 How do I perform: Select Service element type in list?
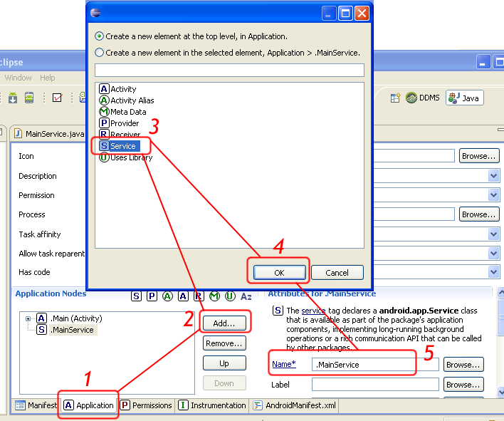click(x=120, y=146)
